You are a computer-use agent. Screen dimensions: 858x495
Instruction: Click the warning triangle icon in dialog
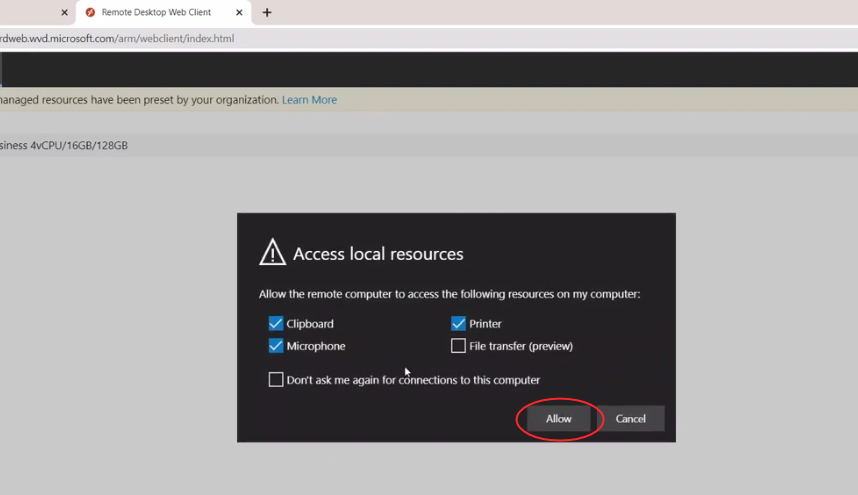tap(272, 252)
